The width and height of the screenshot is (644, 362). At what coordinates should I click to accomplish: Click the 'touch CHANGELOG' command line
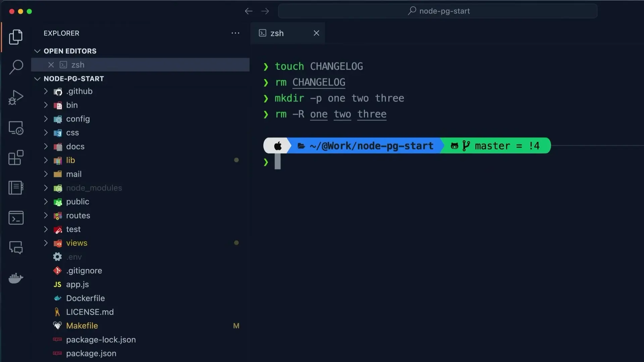(319, 66)
